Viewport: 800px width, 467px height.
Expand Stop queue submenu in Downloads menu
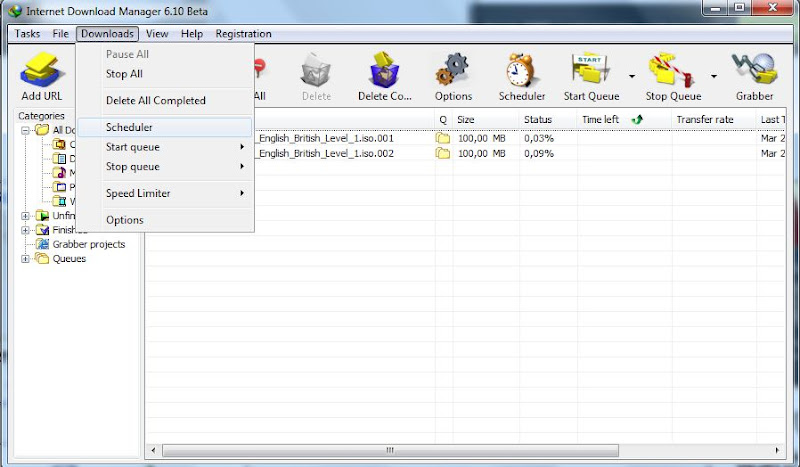pos(242,166)
